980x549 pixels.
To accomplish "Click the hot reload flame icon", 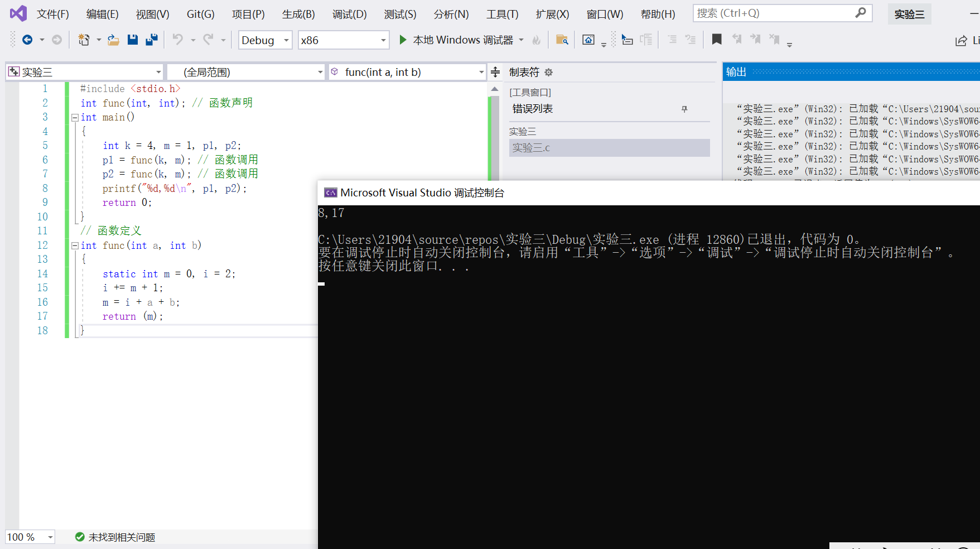I will point(537,40).
